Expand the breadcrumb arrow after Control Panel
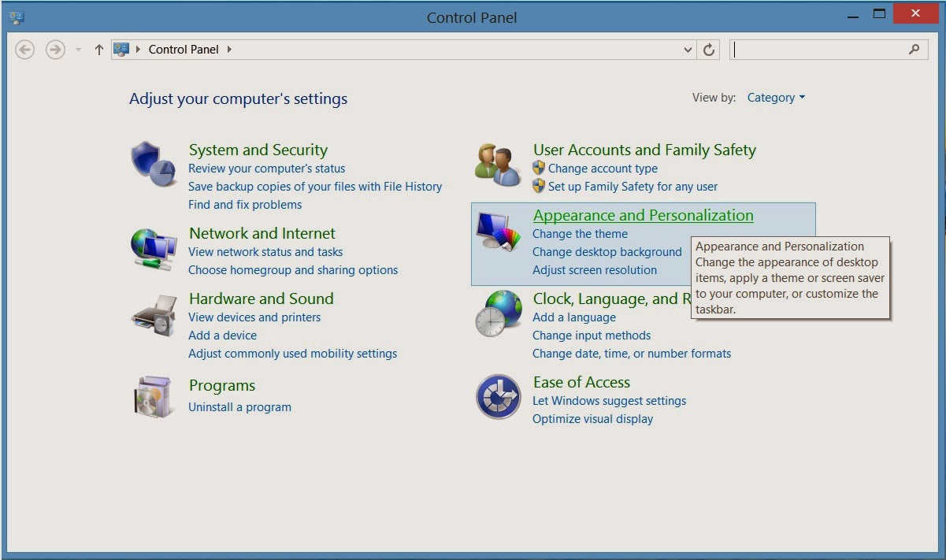Viewport: 946px width, 560px height. (228, 49)
